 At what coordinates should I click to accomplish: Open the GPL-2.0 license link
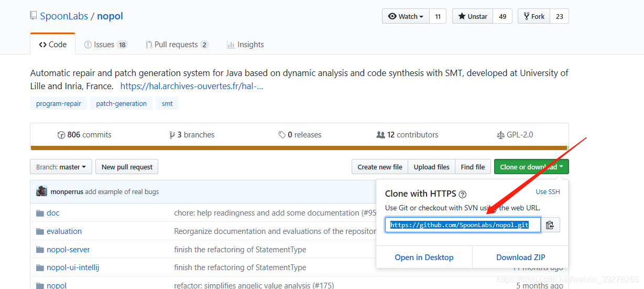(515, 135)
